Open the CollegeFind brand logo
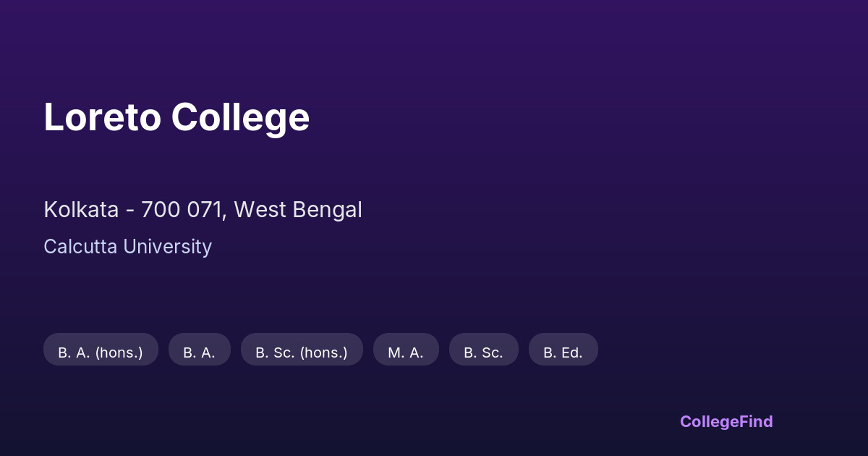This screenshot has width=868, height=456. [726, 421]
